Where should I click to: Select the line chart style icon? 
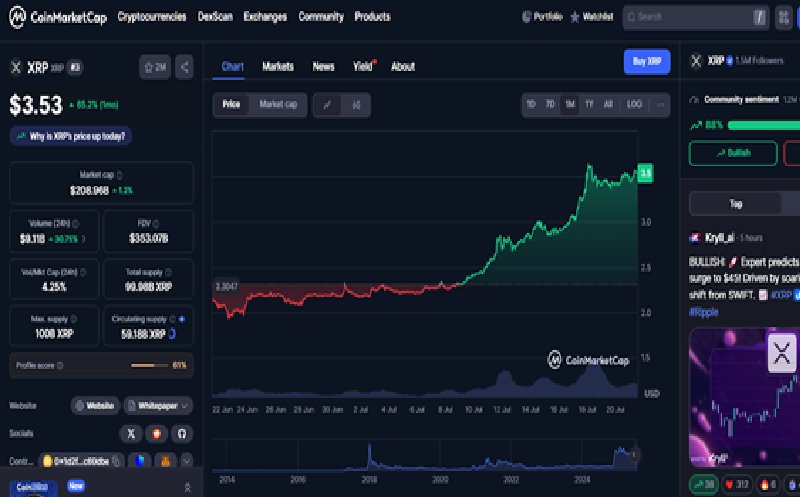(327, 105)
